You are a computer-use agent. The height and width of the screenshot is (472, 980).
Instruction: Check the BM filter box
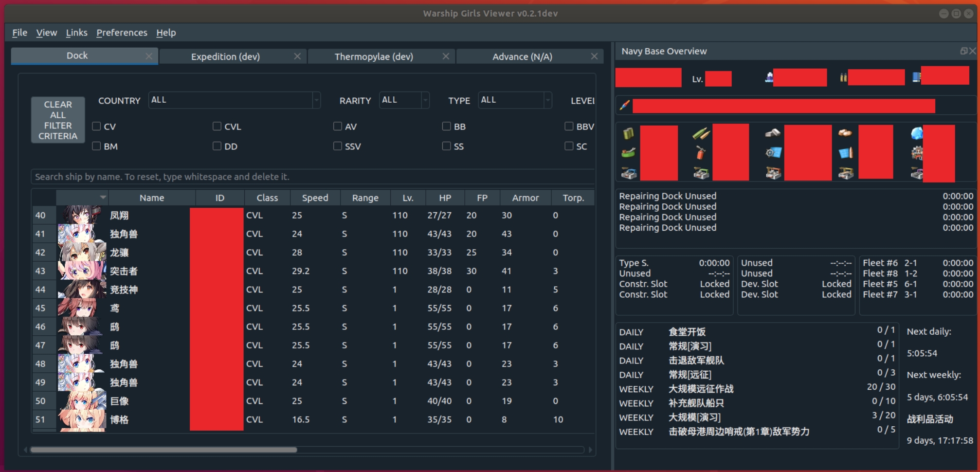pyautogui.click(x=96, y=146)
